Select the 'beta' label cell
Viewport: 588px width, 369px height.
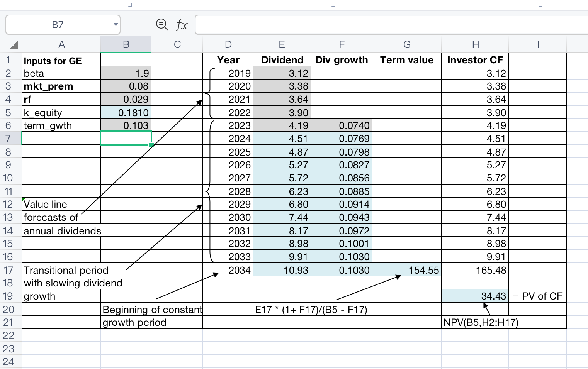pos(61,73)
